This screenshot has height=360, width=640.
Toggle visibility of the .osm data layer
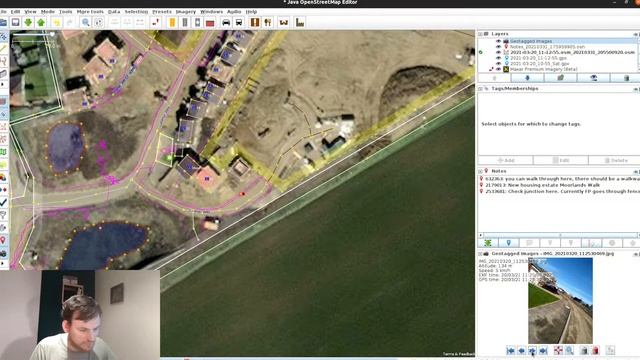[x=498, y=53]
